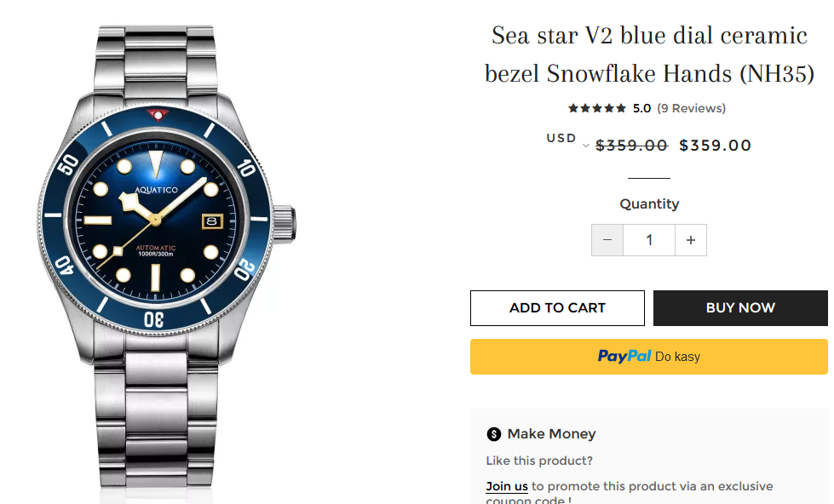Open the USD currency selector
Screen dimensions: 834x504
click(562, 139)
